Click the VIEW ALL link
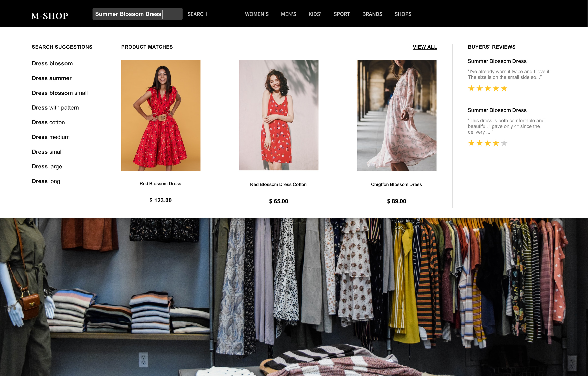Image resolution: width=588 pixels, height=376 pixels. pos(425,47)
